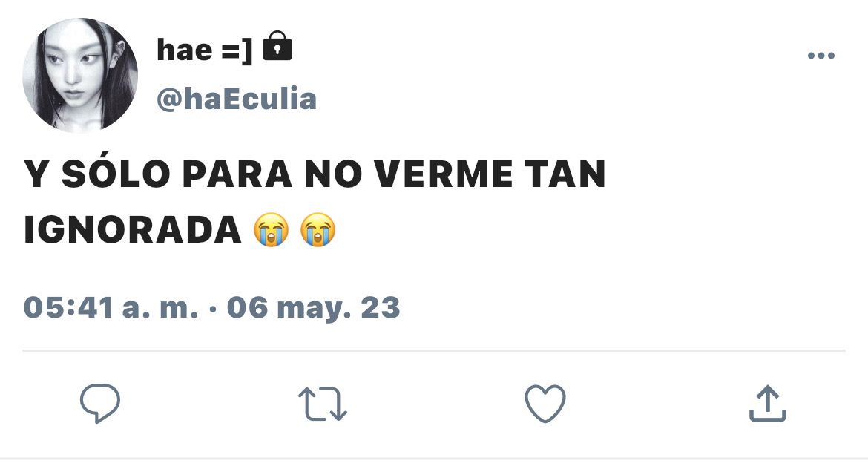
Task: Open the profile picture of hae =]
Action: pos(80,76)
